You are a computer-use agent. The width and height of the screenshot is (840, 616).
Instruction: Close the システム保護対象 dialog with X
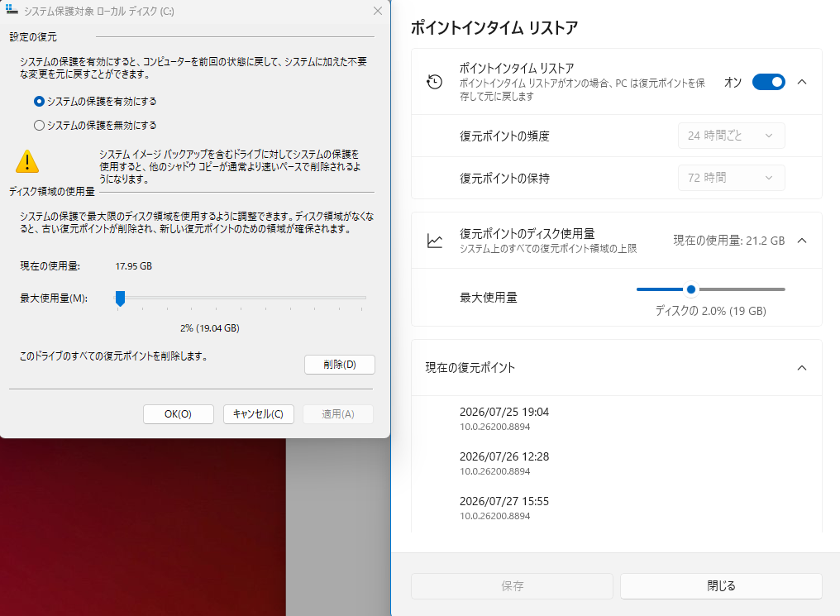pyautogui.click(x=378, y=11)
